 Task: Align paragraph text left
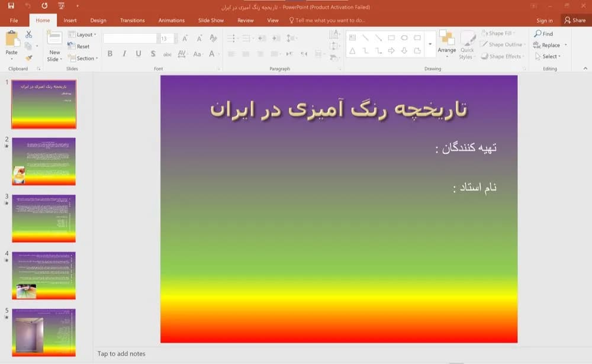231,54
